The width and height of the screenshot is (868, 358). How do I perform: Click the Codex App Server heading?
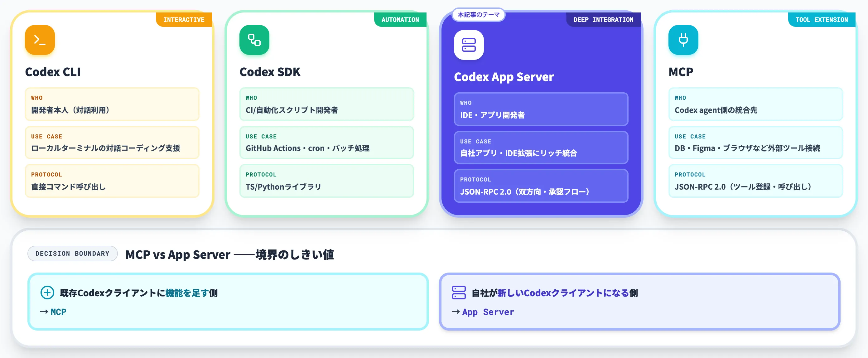pos(504,77)
